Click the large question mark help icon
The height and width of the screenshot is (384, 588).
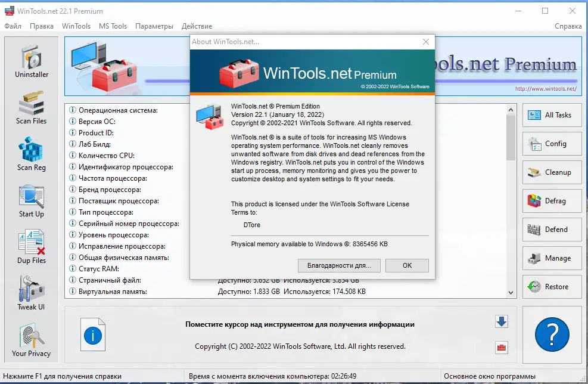pos(551,335)
